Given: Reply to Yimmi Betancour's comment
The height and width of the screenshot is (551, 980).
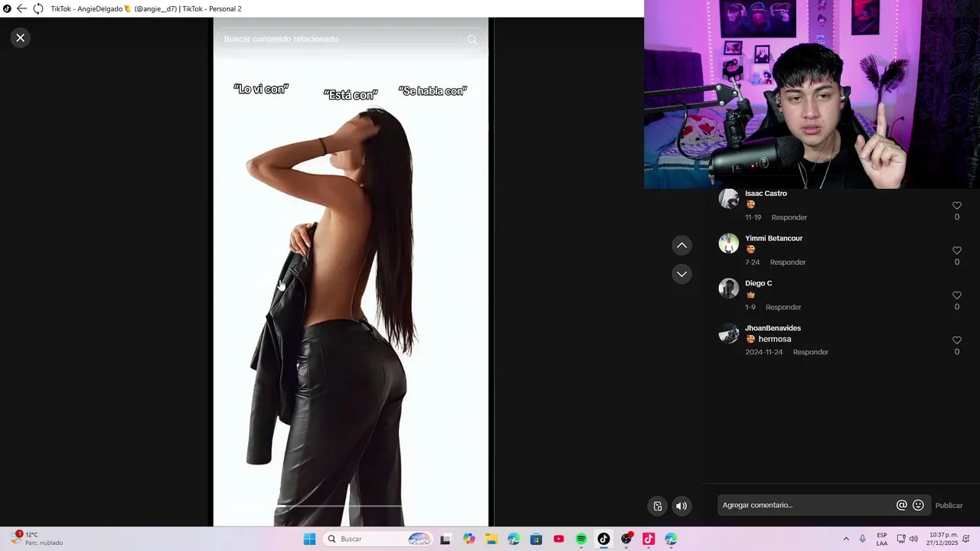Looking at the screenshot, I should point(788,262).
